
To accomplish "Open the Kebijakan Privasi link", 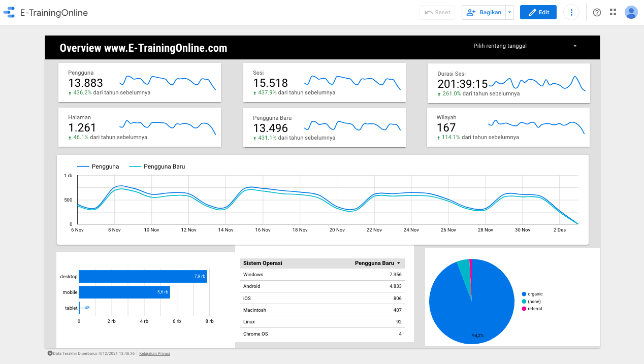I will click(x=154, y=353).
